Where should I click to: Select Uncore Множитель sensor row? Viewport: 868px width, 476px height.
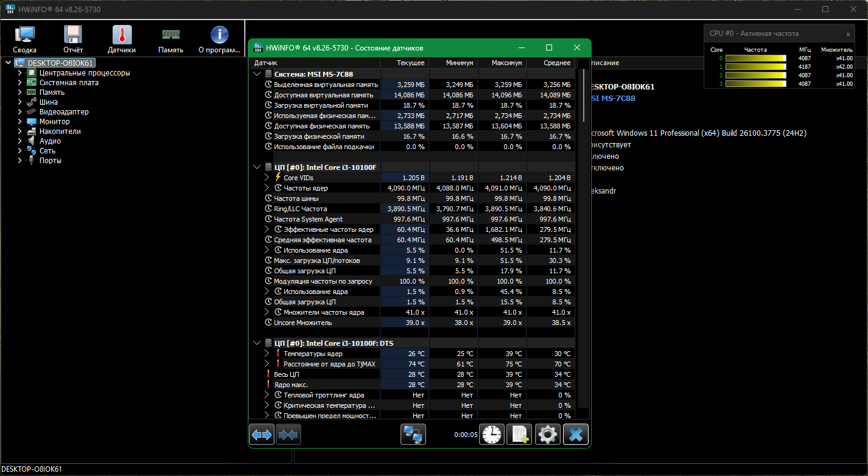pos(413,323)
